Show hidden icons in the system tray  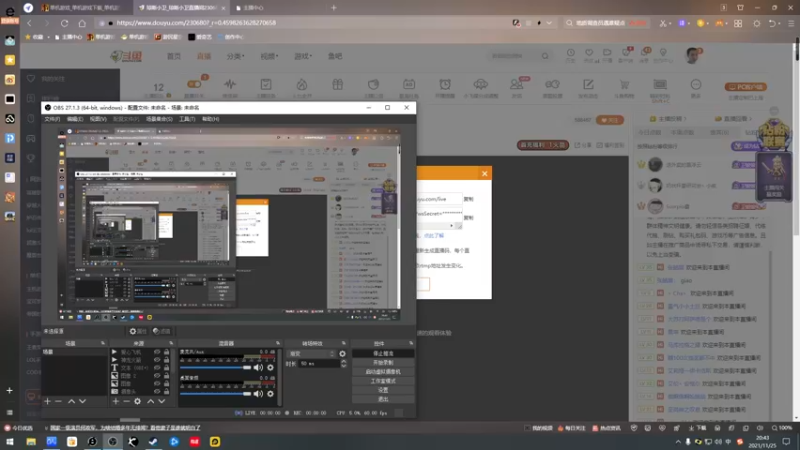[678, 441]
